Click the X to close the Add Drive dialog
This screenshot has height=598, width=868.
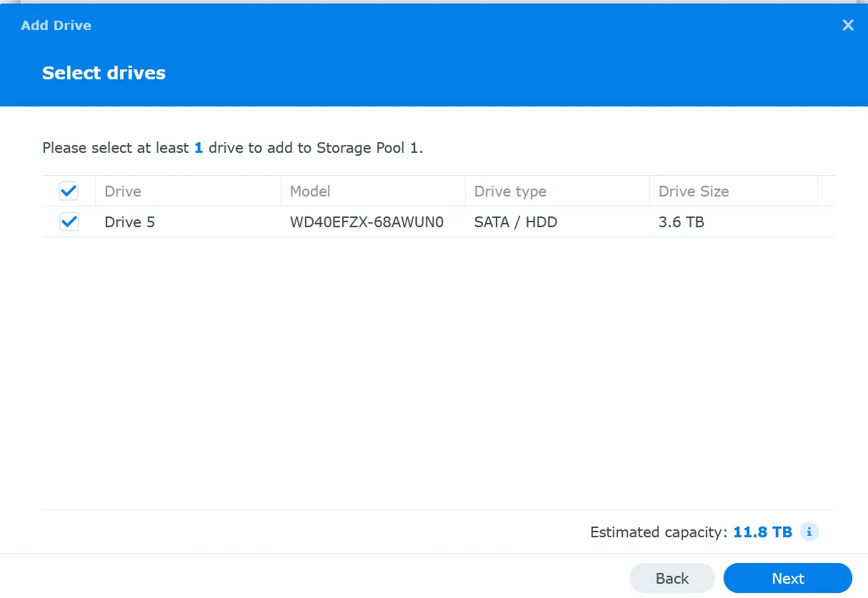[848, 25]
